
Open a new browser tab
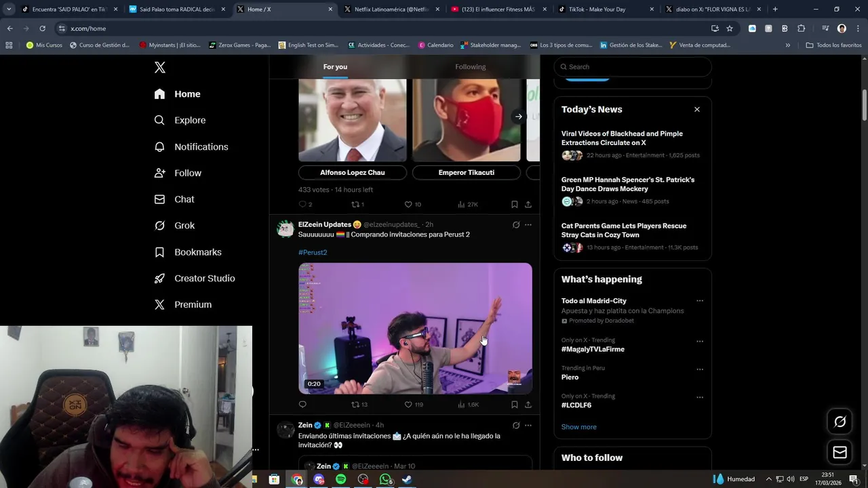point(775,9)
